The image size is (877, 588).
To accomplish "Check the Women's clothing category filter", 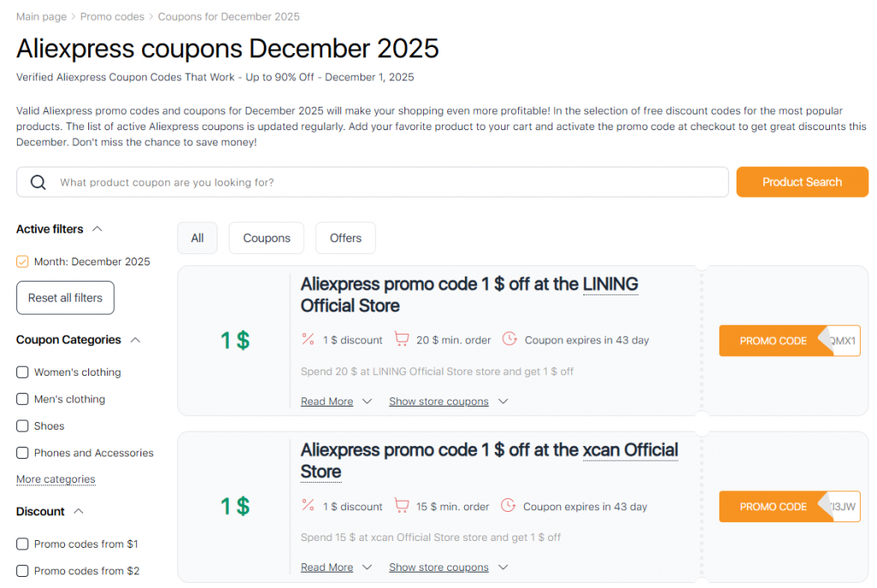I will tap(21, 371).
